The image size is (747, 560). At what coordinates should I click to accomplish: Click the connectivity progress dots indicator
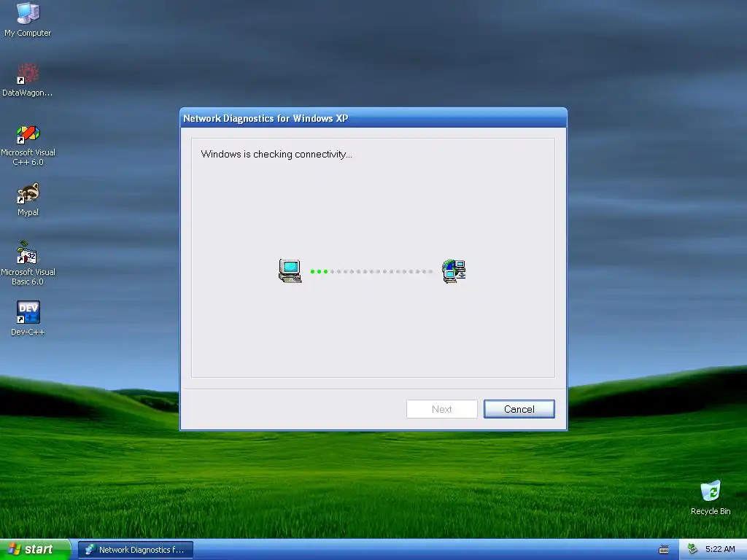point(371,271)
